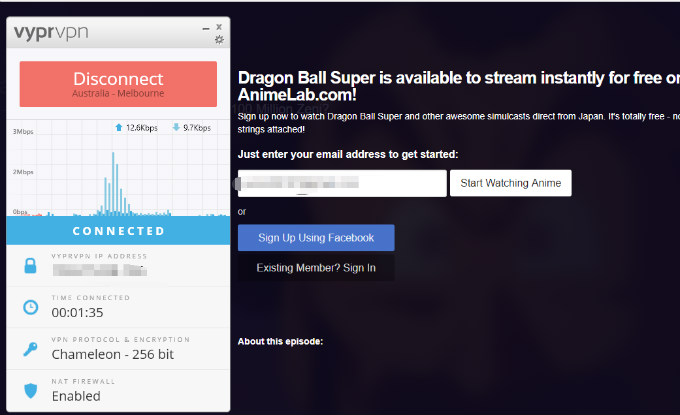This screenshot has height=415, width=680.
Task: Open VyprVPN settings gear icon
Action: coord(219,40)
